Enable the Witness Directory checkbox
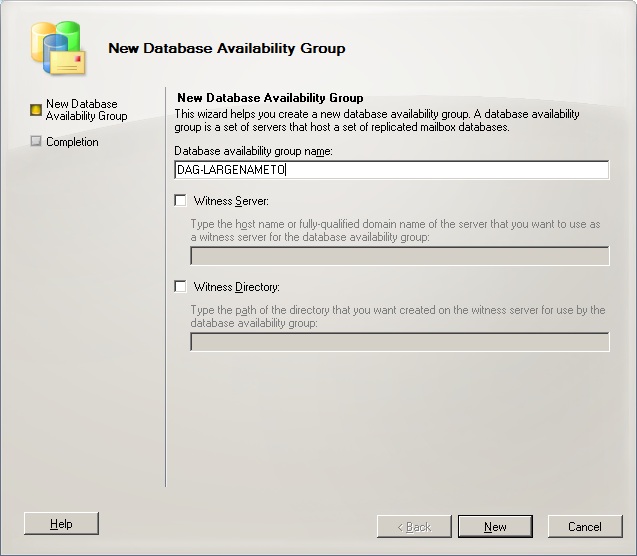 click(180, 287)
